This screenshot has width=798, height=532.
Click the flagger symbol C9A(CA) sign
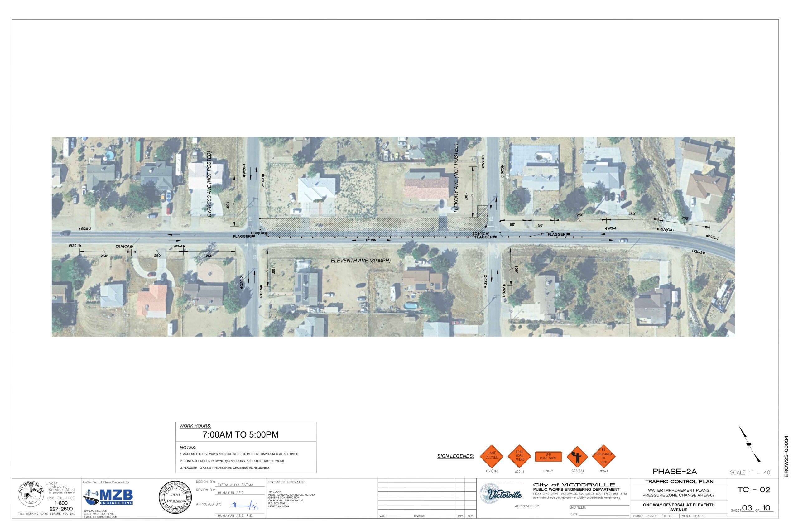[577, 457]
